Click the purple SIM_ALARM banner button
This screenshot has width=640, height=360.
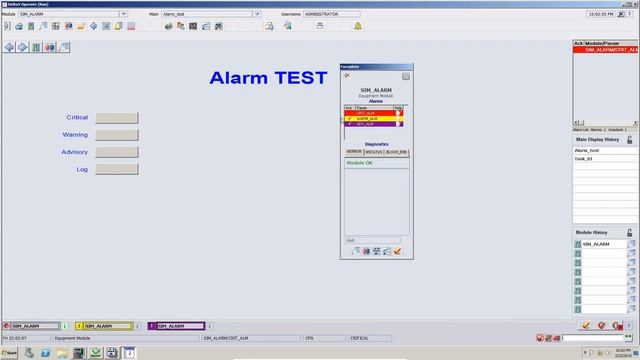(180, 326)
